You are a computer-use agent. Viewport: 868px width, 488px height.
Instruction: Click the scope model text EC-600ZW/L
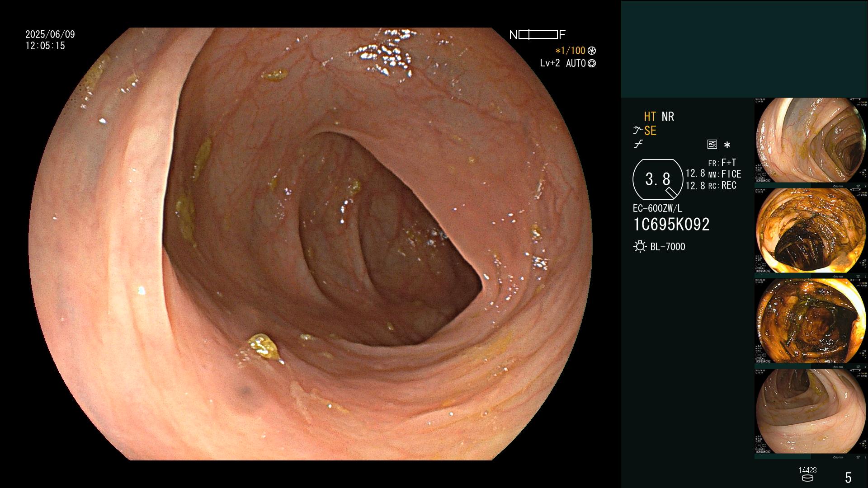click(x=658, y=209)
